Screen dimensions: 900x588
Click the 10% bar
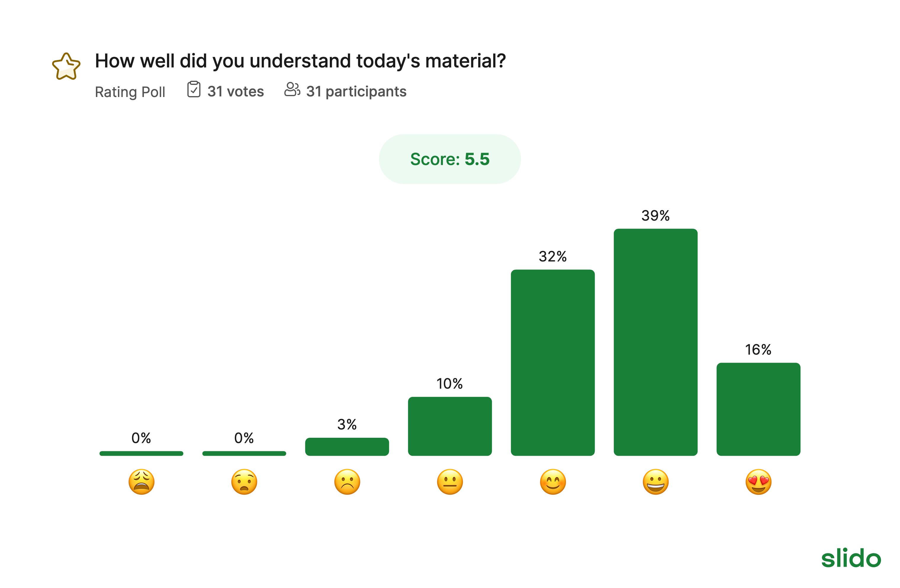click(x=450, y=426)
